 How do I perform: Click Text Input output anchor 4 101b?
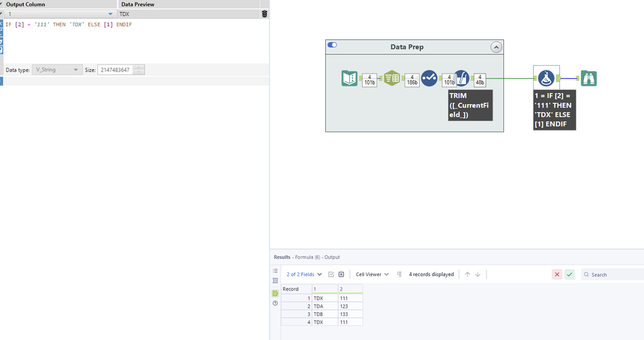pos(369,79)
